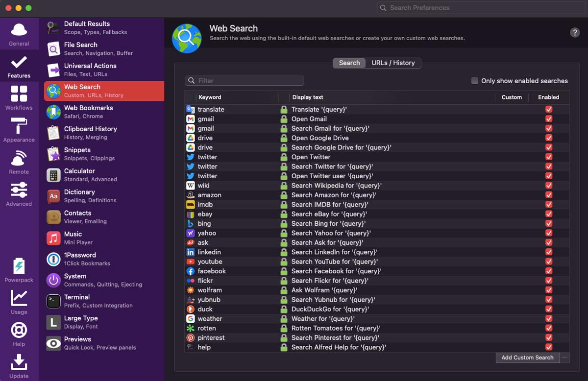The image size is (588, 381).
Task: Select the Search tab
Action: (349, 63)
